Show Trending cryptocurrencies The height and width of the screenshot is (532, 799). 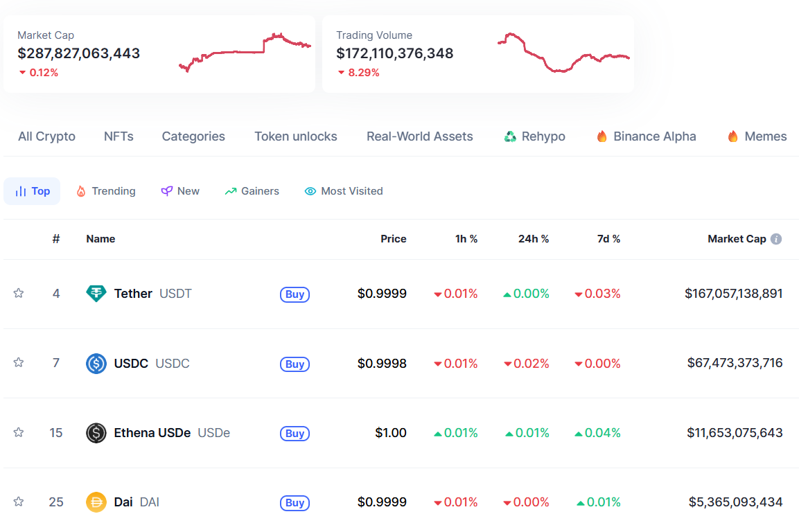[x=106, y=191]
